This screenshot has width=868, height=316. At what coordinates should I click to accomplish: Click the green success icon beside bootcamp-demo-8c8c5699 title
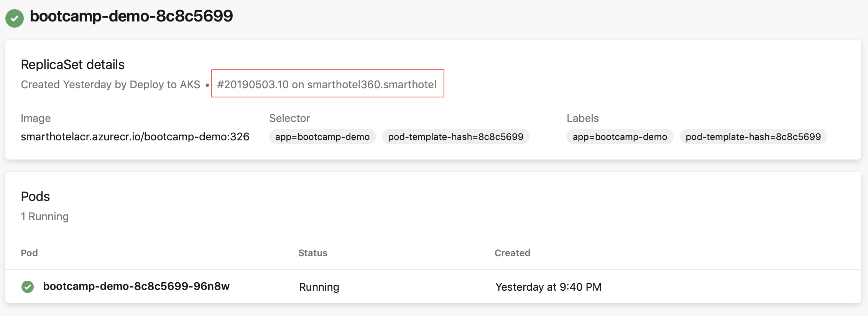pos(15,18)
